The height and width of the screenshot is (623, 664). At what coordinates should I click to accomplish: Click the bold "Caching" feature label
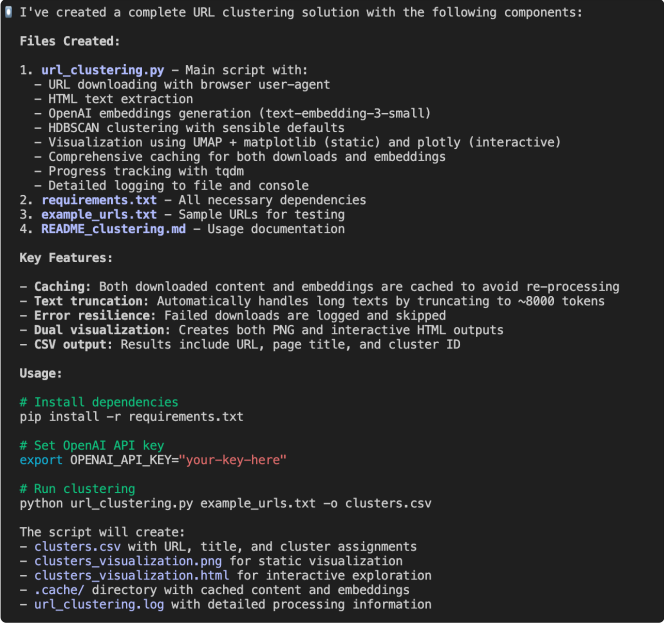tap(59, 287)
